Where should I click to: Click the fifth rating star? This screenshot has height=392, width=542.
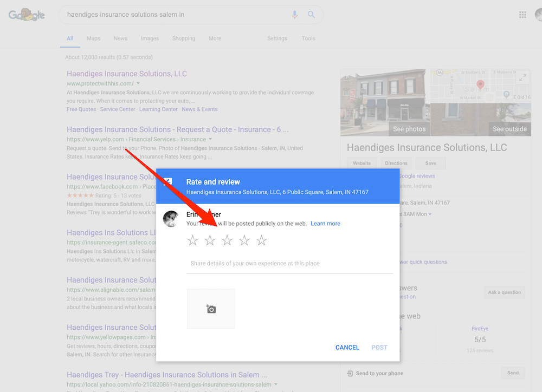(x=262, y=240)
